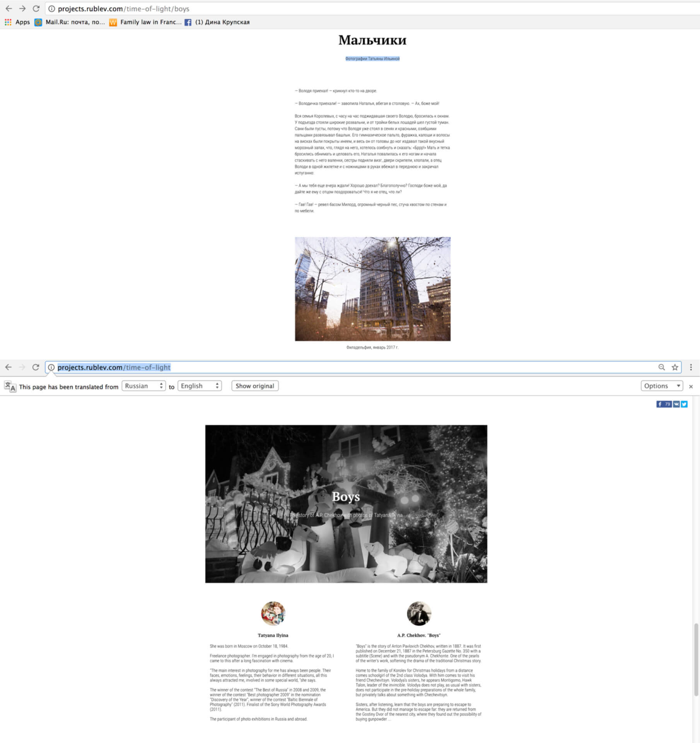
Task: Share page via Twitter icon
Action: click(x=684, y=404)
